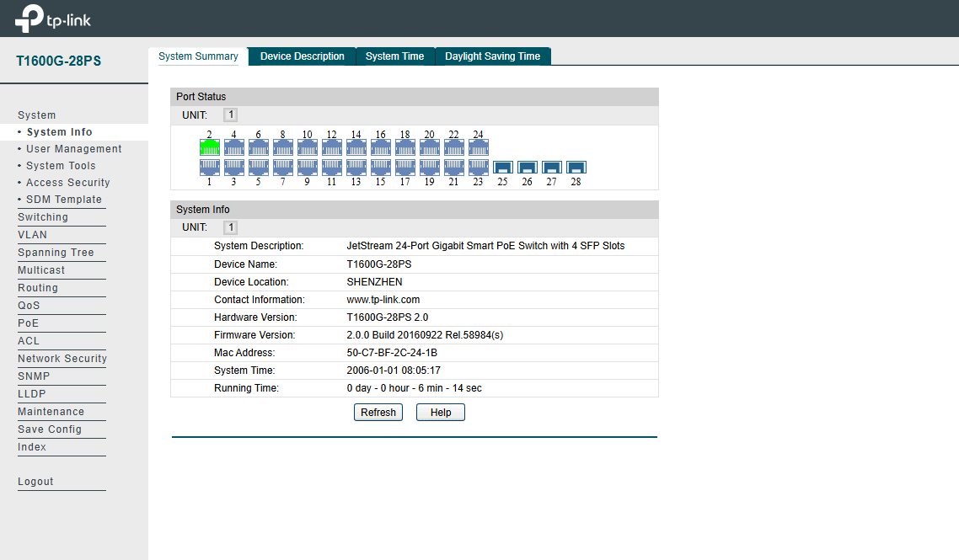This screenshot has width=959, height=560.
Task: Switch to the Daylight Saving Time tab
Action: pyautogui.click(x=492, y=56)
